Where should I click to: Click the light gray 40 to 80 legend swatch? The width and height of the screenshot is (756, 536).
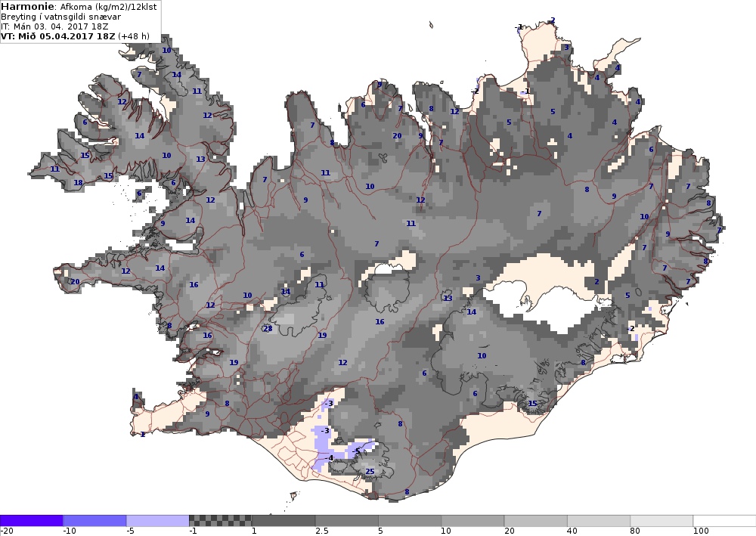[599, 521]
